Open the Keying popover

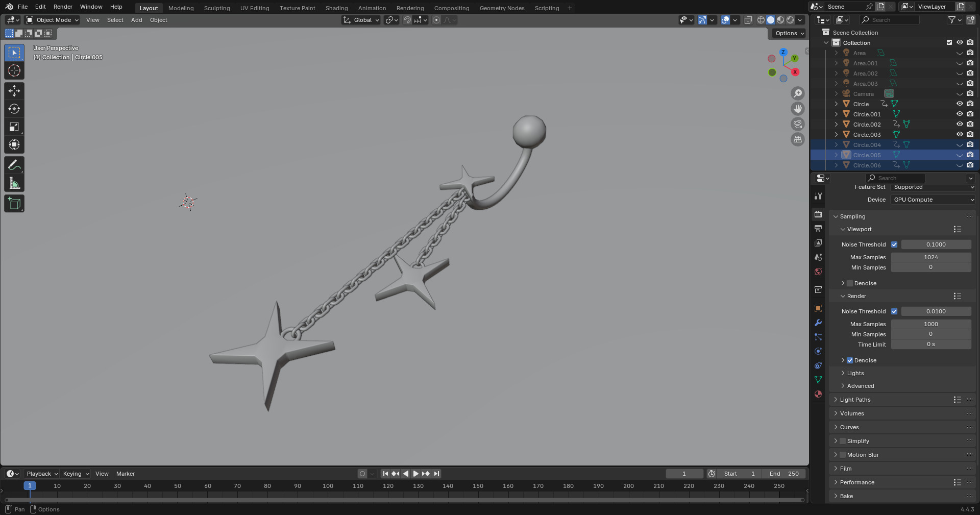76,474
